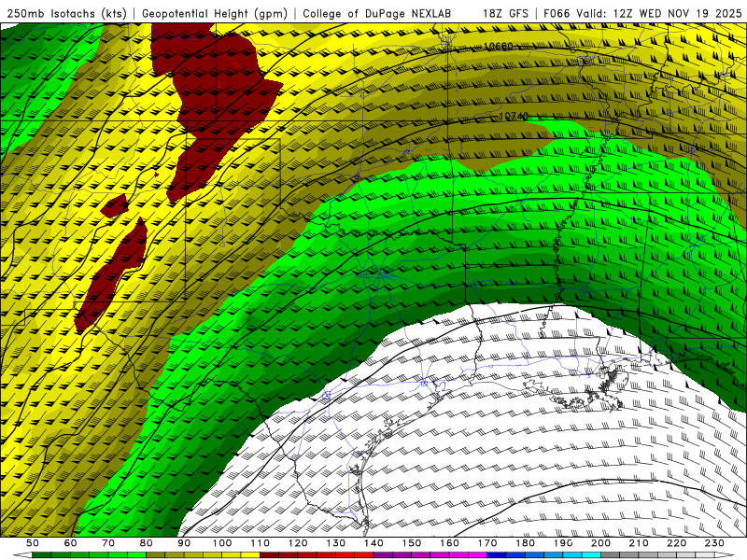Click the 10740 height contour label
The image size is (747, 560).
coord(514,116)
